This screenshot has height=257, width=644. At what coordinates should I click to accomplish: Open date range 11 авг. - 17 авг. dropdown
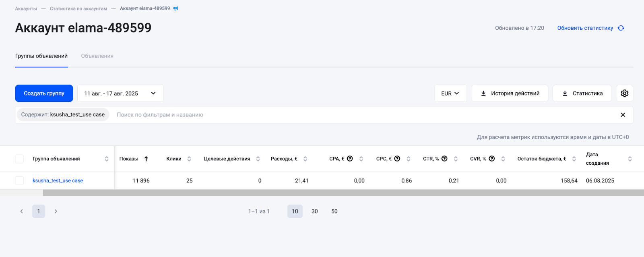click(x=120, y=93)
